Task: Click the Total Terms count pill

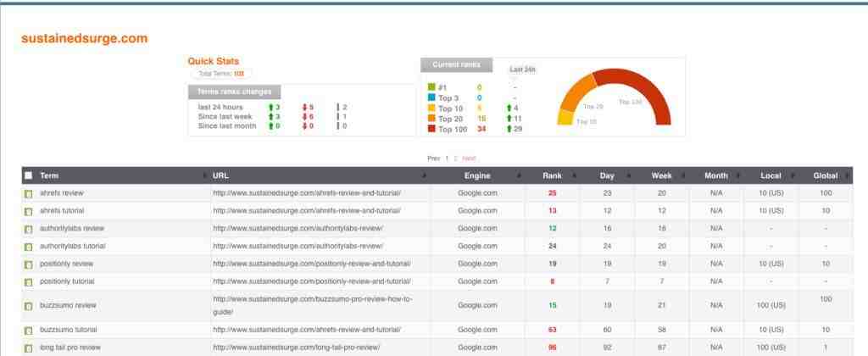Action: pos(221,74)
